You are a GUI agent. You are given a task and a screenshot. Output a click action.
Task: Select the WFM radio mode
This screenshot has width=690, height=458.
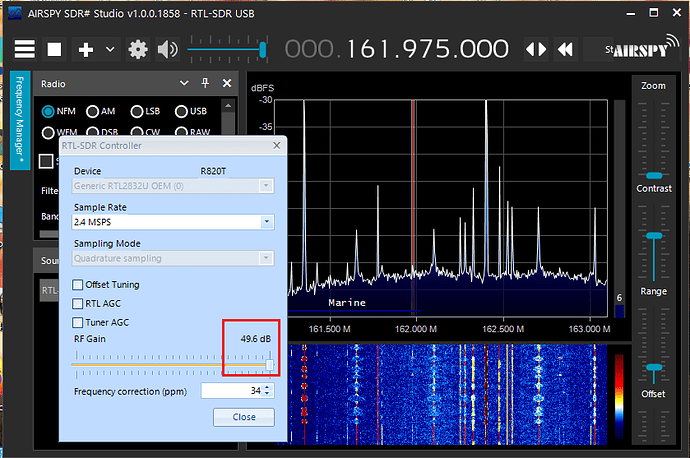tap(48, 132)
